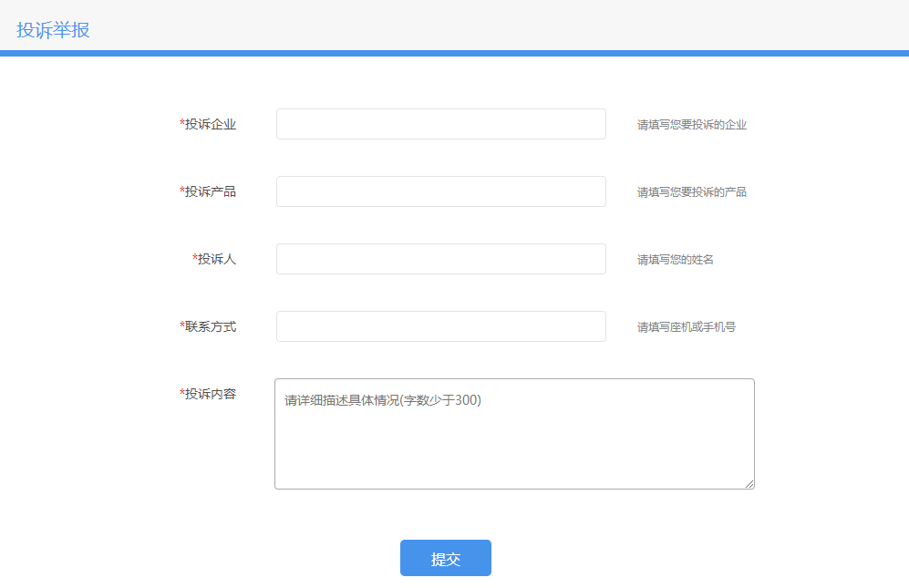This screenshot has width=909, height=588.
Task: Click red required asterisk beside 投诉内容
Action: tap(182, 393)
